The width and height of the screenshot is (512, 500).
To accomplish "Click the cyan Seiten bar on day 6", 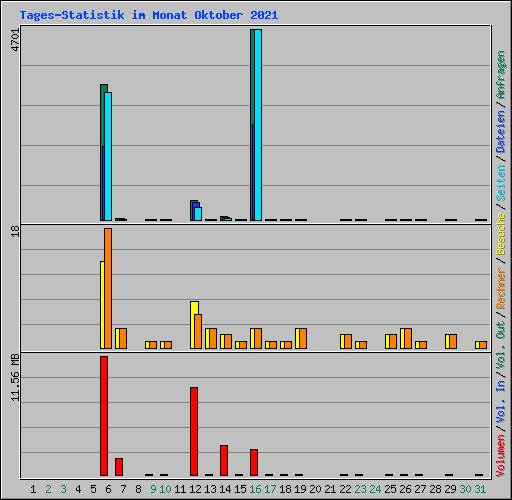I will tap(108, 156).
